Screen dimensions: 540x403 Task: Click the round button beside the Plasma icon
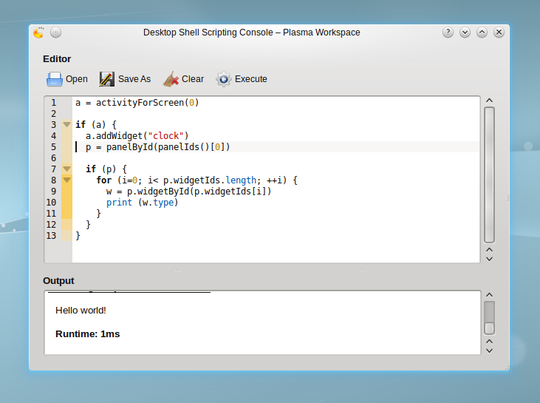pos(56,32)
